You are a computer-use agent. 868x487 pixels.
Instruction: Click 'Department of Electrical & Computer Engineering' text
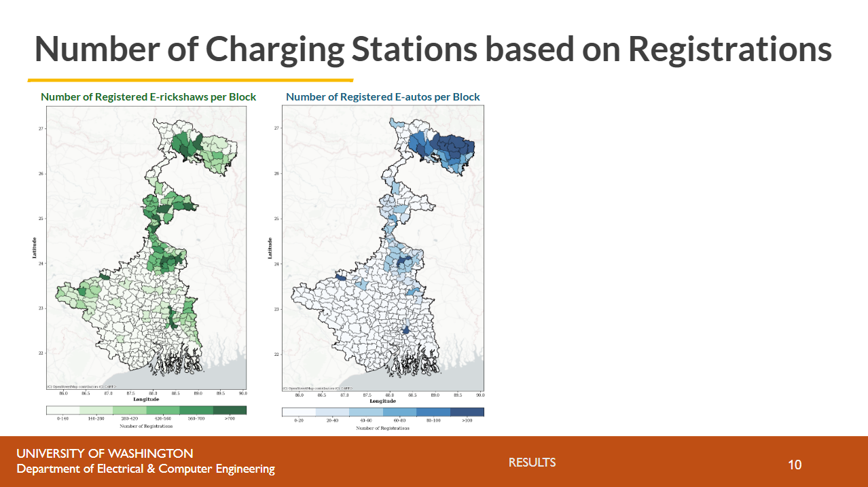point(146,469)
